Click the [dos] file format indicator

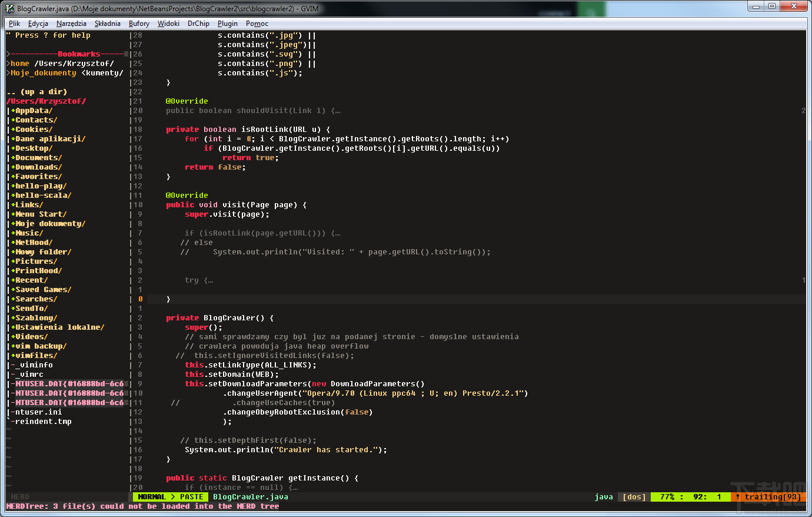pos(633,496)
